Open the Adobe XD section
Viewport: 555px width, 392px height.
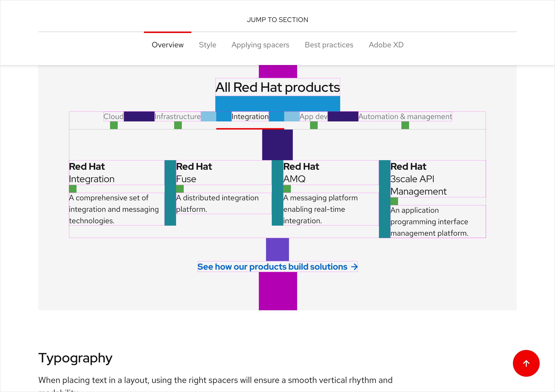pyautogui.click(x=386, y=45)
